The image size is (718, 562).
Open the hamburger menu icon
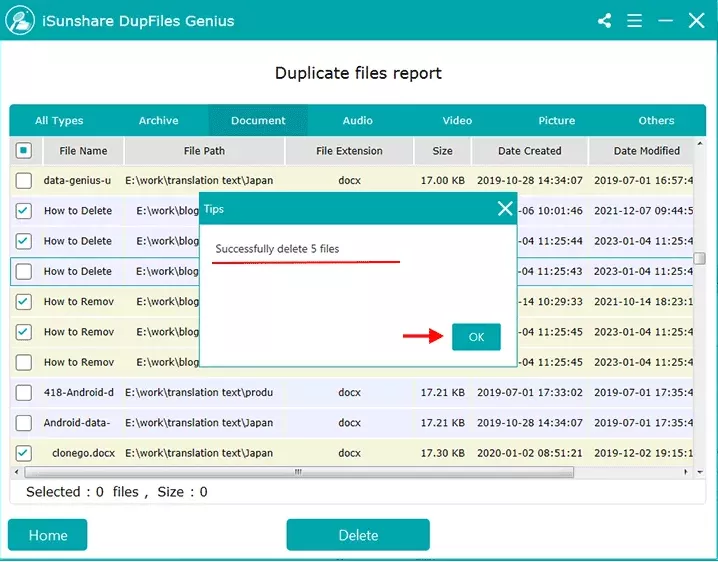click(x=634, y=21)
